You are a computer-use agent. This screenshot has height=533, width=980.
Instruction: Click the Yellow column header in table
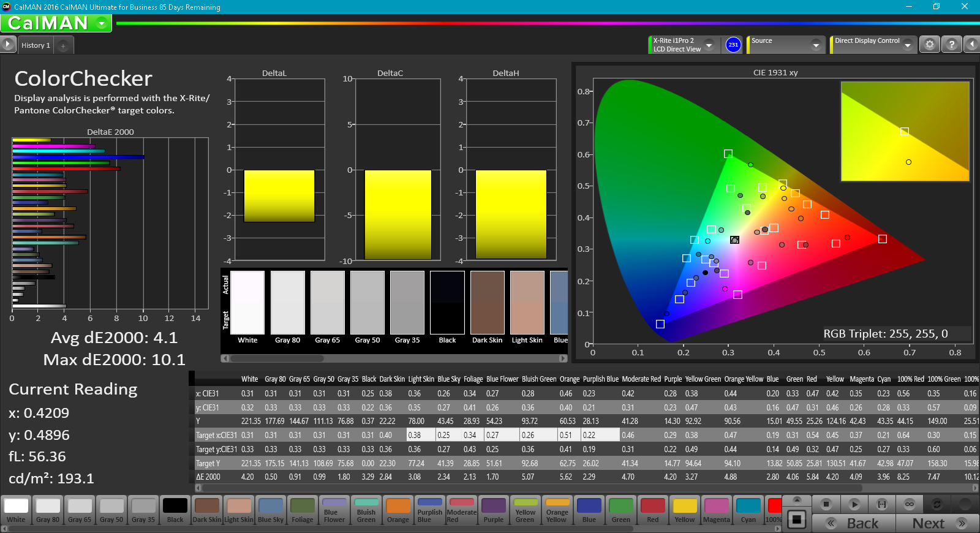click(835, 379)
